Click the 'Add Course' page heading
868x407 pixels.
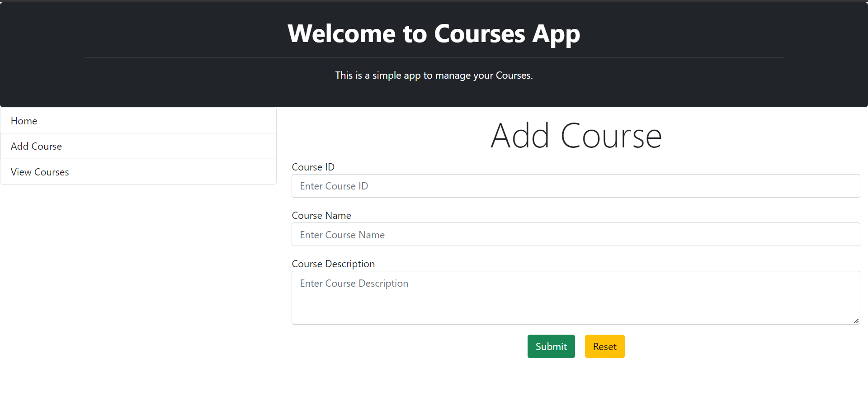576,136
